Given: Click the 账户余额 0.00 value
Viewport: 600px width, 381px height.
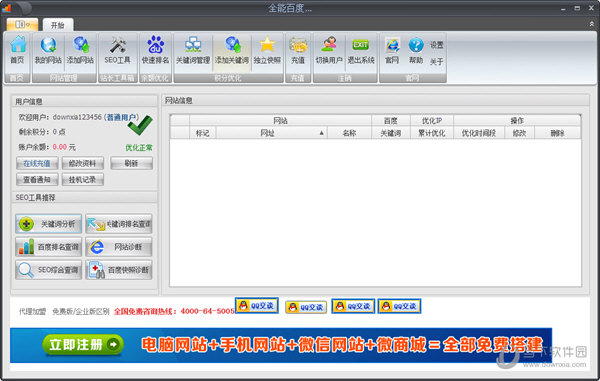Looking at the screenshot, I should 60,147.
